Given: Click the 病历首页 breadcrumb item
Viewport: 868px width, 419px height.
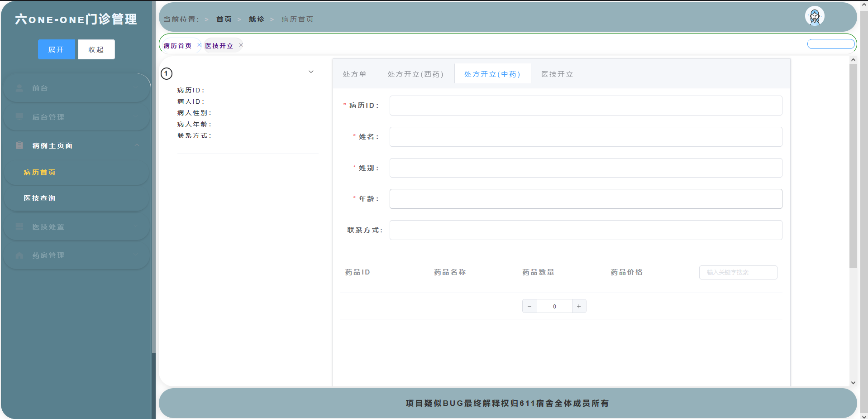Looking at the screenshot, I should point(297,19).
